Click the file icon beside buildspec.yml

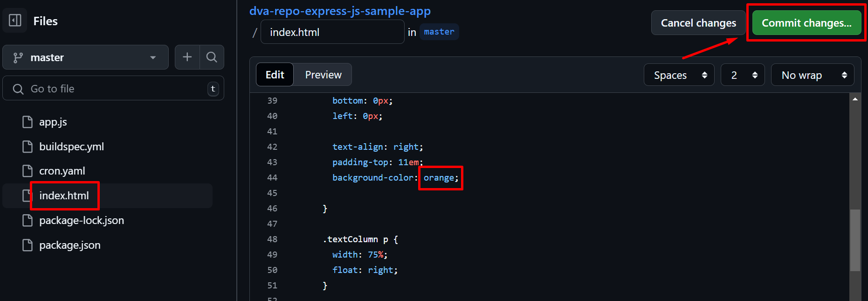tap(28, 147)
